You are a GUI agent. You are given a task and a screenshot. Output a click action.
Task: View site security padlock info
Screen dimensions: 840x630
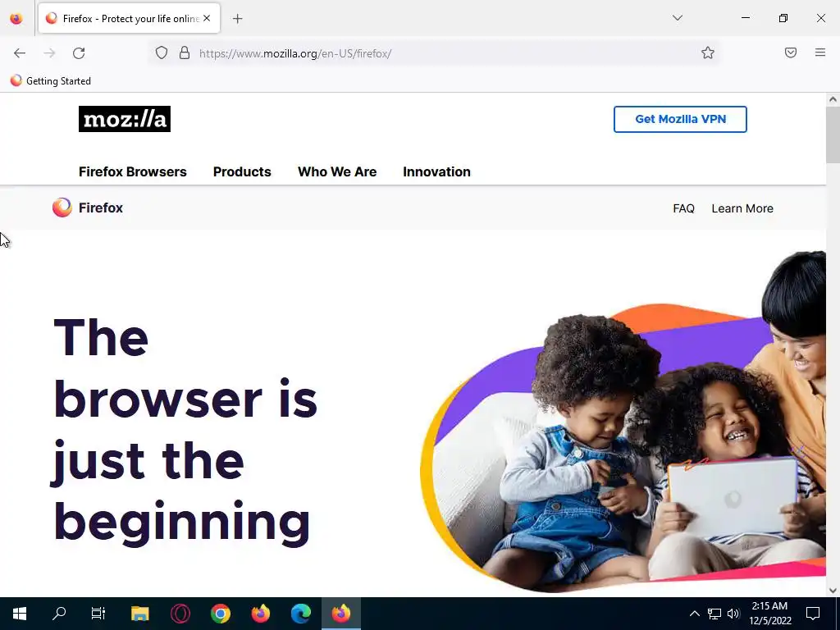(185, 53)
